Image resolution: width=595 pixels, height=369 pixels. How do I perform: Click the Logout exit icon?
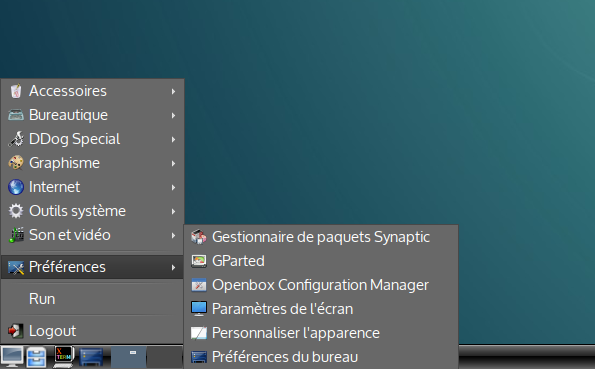point(16,331)
